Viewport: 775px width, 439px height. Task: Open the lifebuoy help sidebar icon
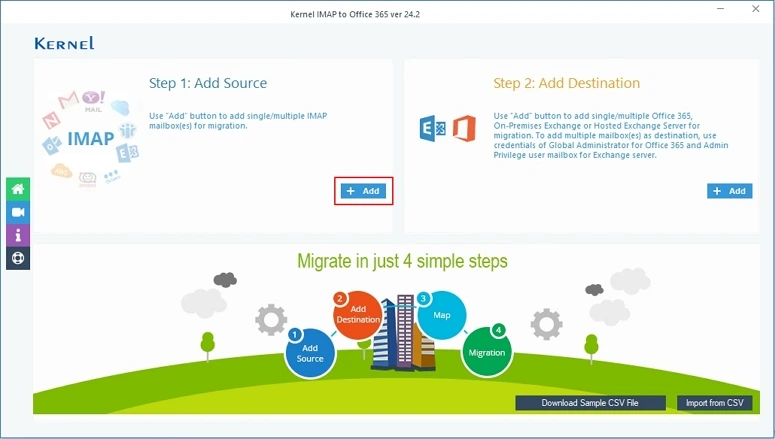click(x=17, y=258)
